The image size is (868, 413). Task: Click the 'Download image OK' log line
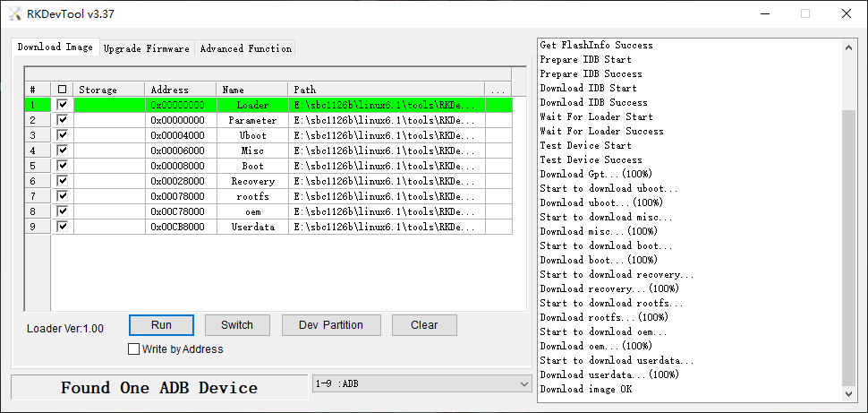click(x=586, y=389)
